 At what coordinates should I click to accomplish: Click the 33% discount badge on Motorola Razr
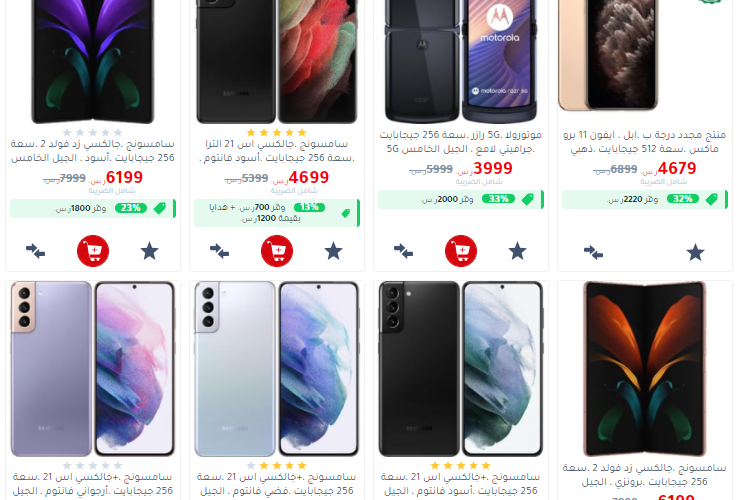click(x=498, y=199)
